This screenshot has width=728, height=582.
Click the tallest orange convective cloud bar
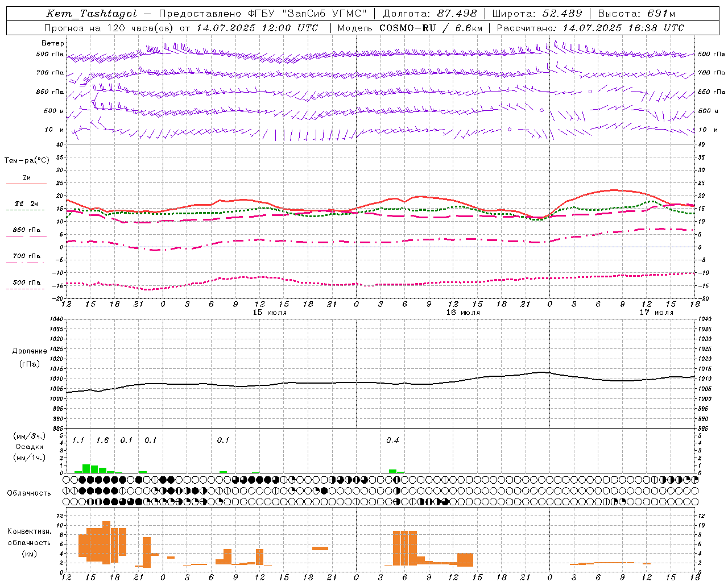click(x=106, y=543)
